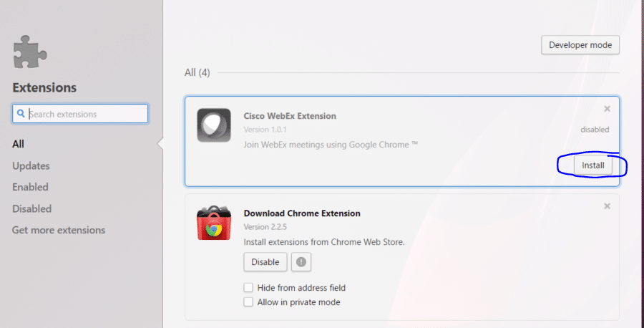Click the Download Chrome Extension bag icon
Image resolution: width=644 pixels, height=328 pixels.
point(213,223)
